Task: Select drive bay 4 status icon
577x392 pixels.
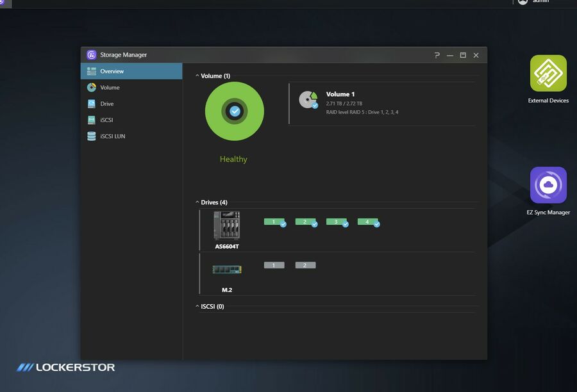Action: (369, 222)
